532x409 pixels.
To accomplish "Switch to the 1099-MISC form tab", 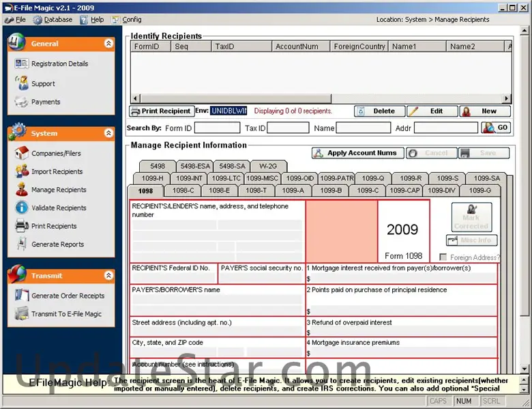I will pyautogui.click(x=263, y=178).
